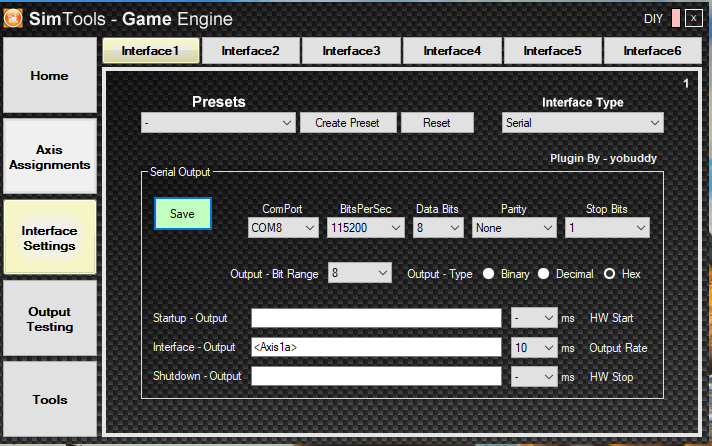The width and height of the screenshot is (712, 446).
Task: Expand the Interface Type dropdown
Action: [x=582, y=123]
